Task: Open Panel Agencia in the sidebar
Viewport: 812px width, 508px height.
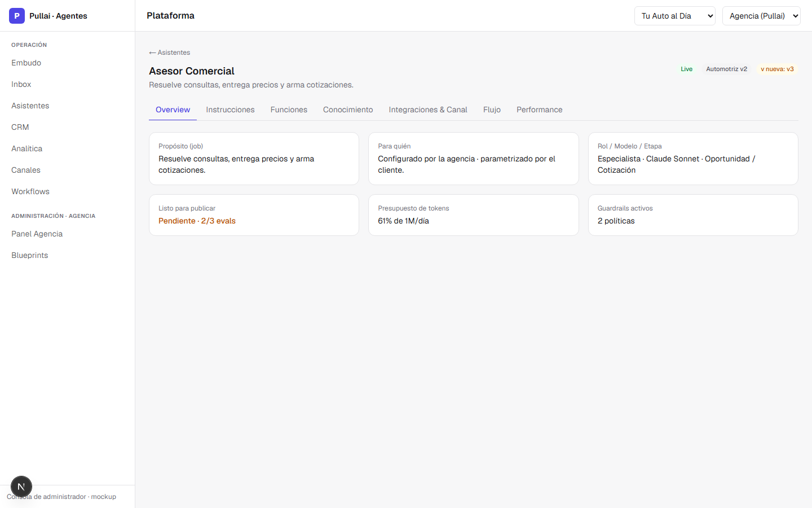Action: (x=68, y=234)
